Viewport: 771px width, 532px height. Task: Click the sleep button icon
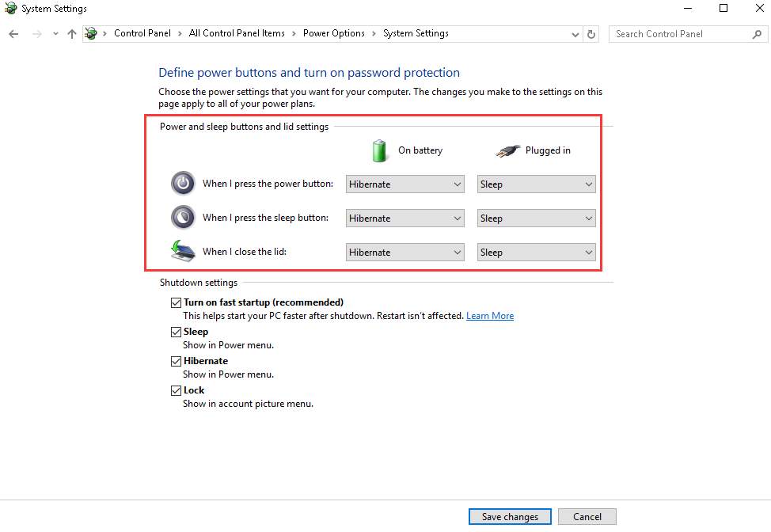(x=183, y=217)
